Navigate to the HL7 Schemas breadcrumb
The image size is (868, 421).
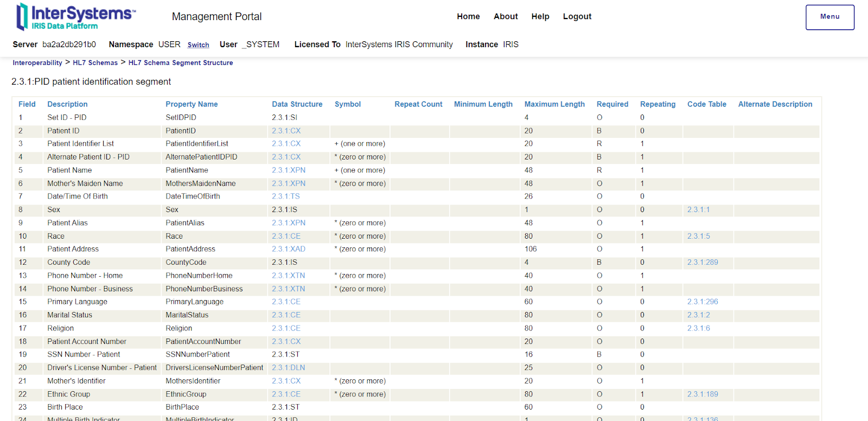tap(95, 63)
